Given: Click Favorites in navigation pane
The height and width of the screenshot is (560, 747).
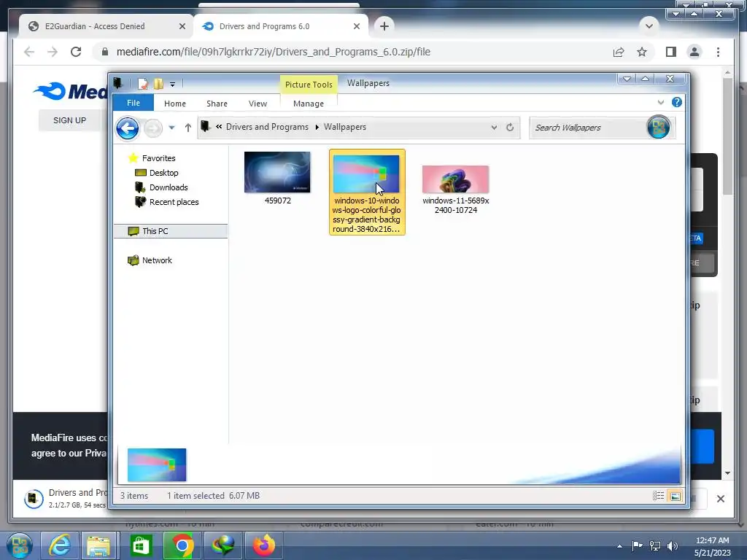Looking at the screenshot, I should (158, 158).
